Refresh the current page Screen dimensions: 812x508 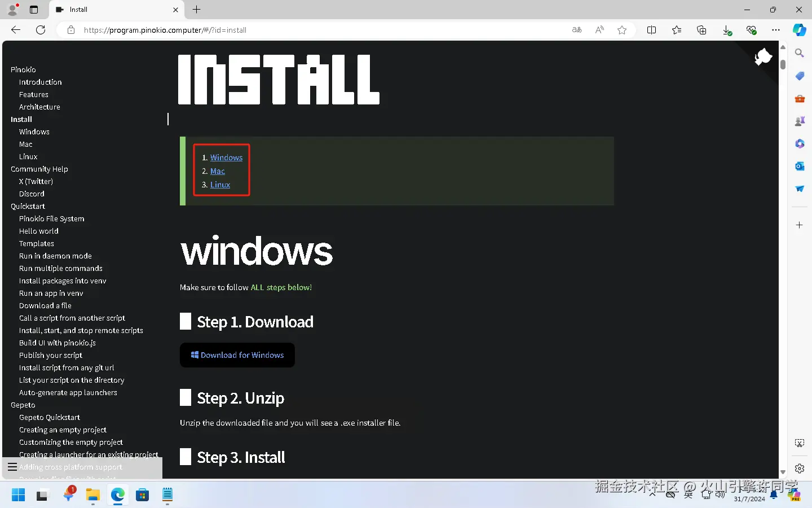click(x=41, y=30)
